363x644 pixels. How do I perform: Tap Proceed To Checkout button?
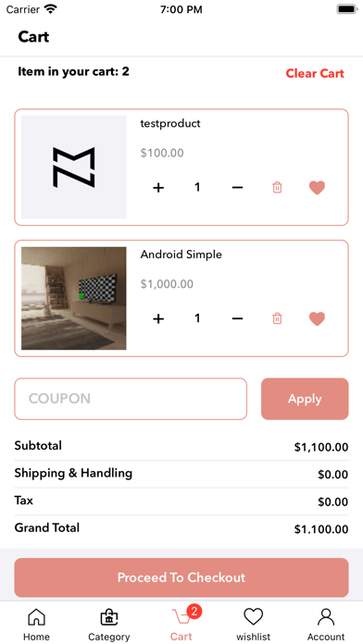pos(181,577)
